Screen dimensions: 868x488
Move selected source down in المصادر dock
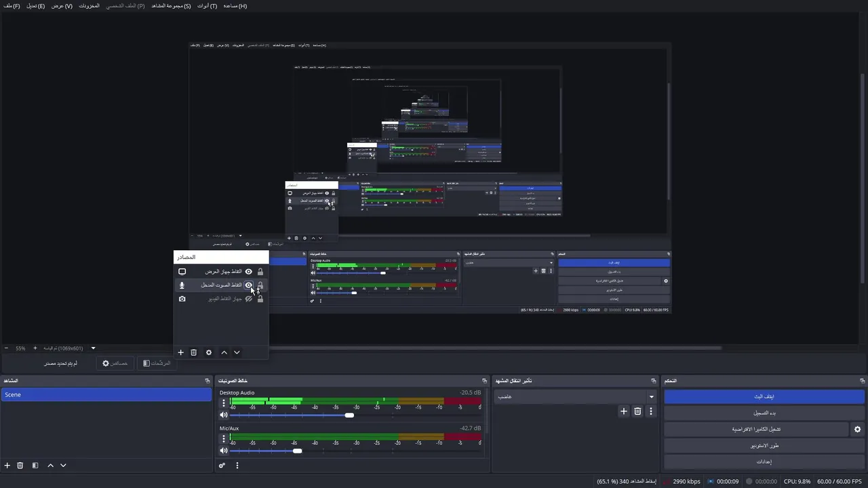coord(237,352)
